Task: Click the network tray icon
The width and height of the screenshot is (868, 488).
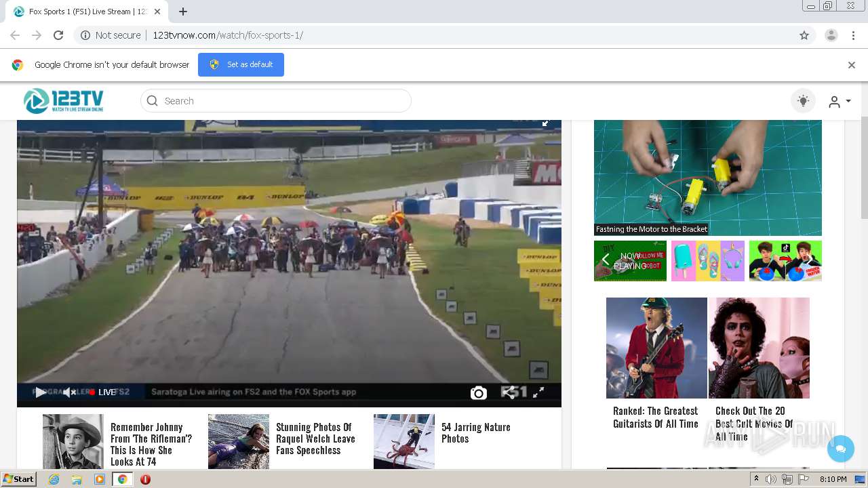Action: click(x=787, y=479)
